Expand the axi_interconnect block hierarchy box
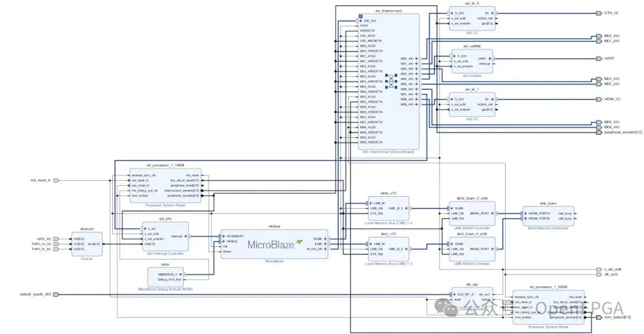 361,17
